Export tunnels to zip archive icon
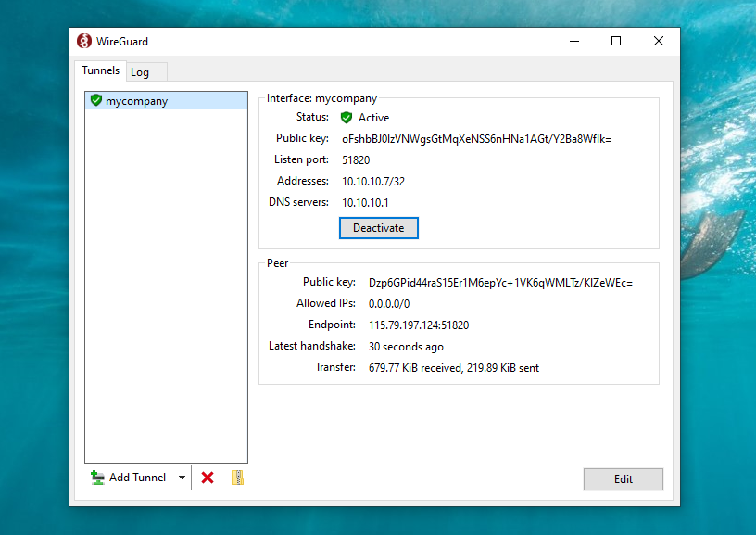 237,478
